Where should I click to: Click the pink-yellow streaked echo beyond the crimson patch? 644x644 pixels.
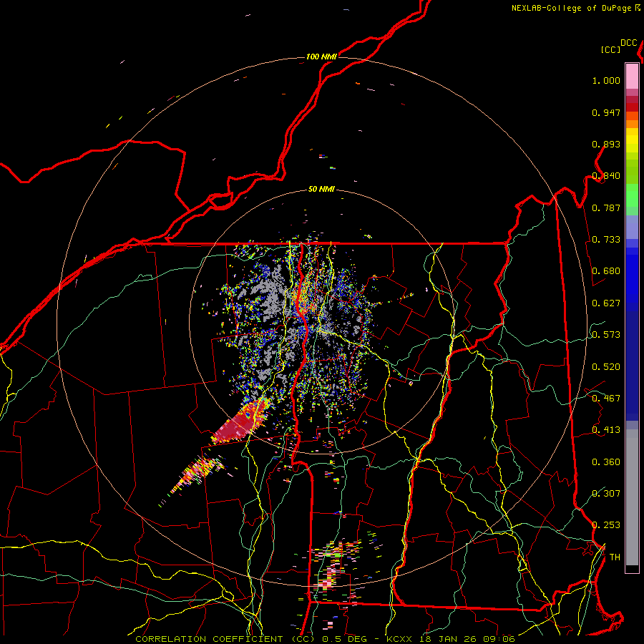coord(197,472)
